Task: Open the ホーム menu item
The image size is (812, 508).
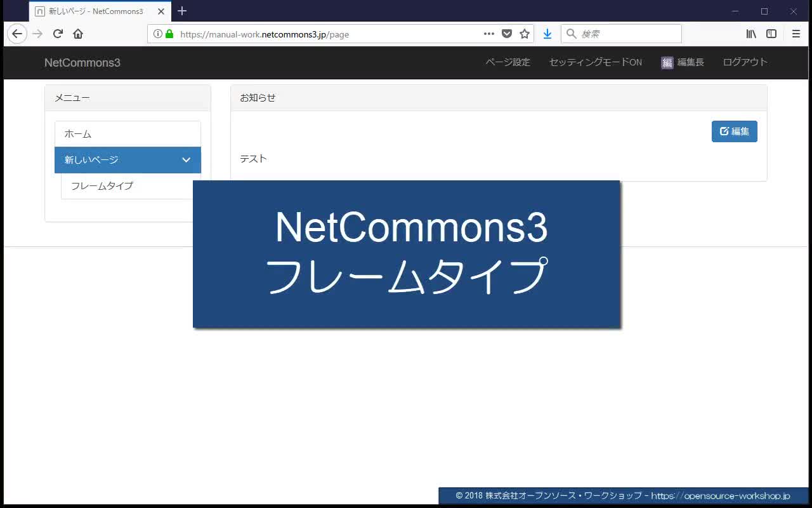Action: click(x=128, y=134)
